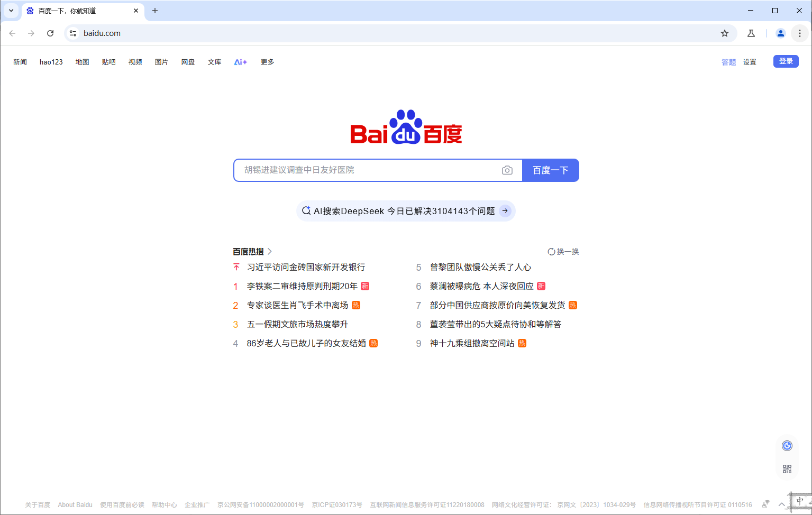Click the QR code icon

click(787, 469)
